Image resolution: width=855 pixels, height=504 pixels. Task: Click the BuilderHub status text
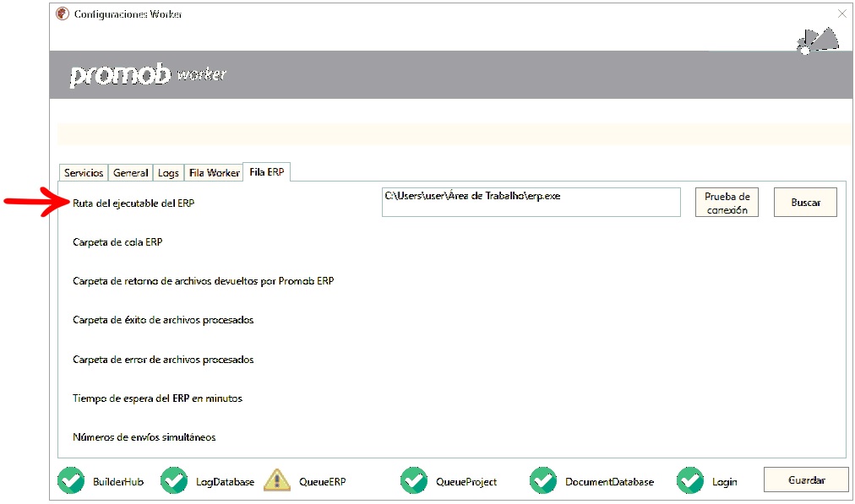(118, 482)
